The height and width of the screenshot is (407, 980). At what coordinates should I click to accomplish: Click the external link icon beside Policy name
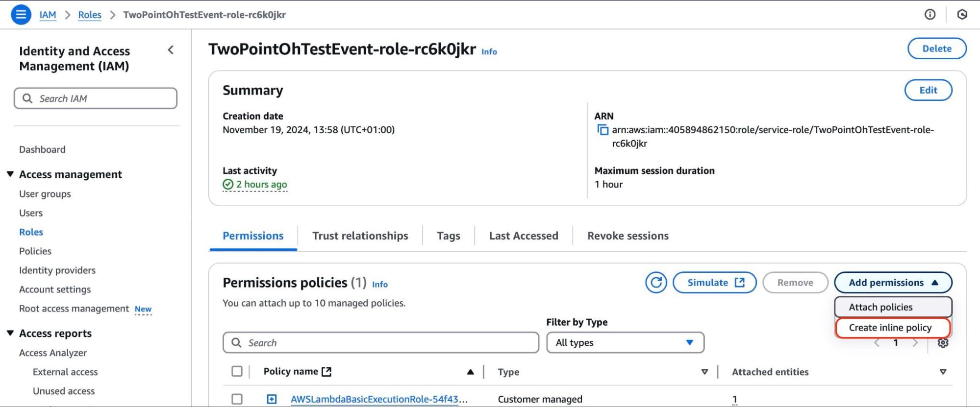pyautogui.click(x=327, y=372)
